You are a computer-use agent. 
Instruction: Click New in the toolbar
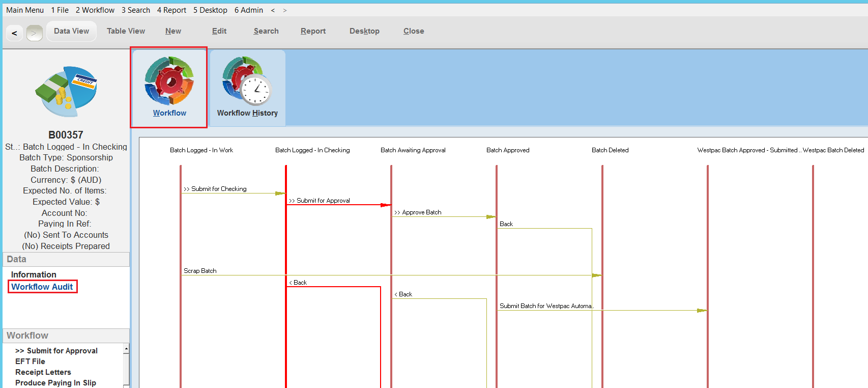tap(173, 31)
